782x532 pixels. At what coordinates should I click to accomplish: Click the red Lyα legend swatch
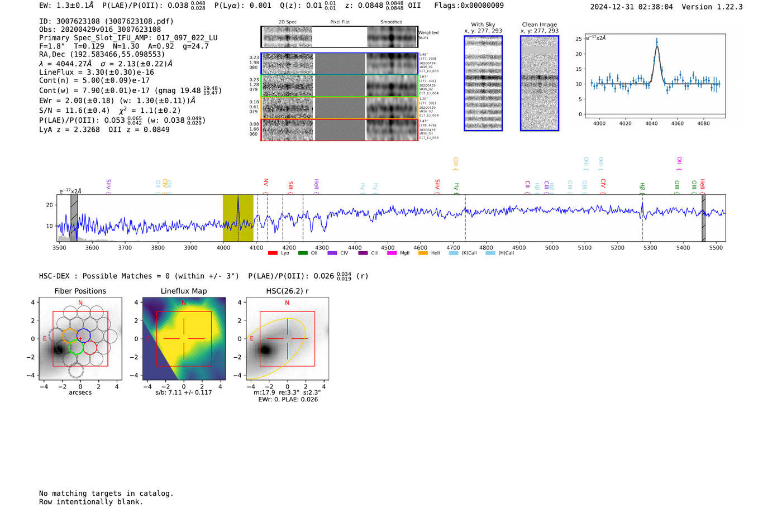[273, 253]
